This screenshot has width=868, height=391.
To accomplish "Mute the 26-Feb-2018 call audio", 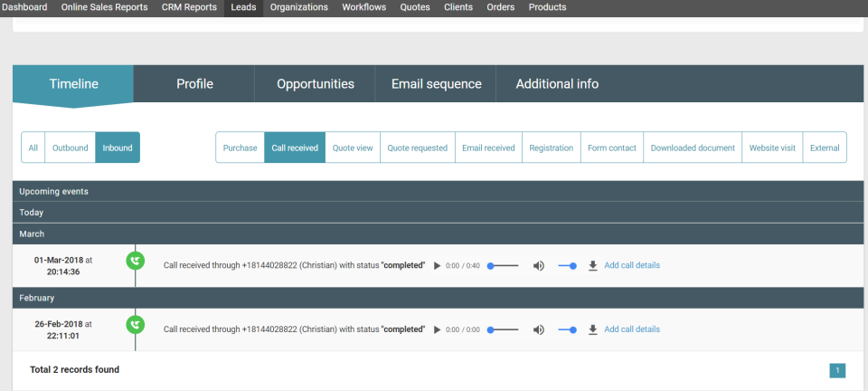I will [x=539, y=329].
